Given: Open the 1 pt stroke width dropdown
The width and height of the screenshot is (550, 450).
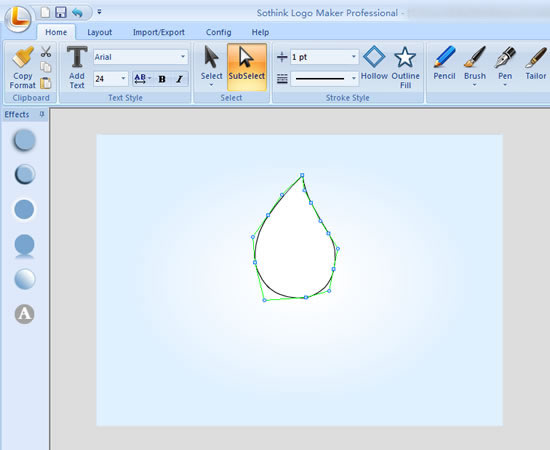Looking at the screenshot, I should pos(354,57).
